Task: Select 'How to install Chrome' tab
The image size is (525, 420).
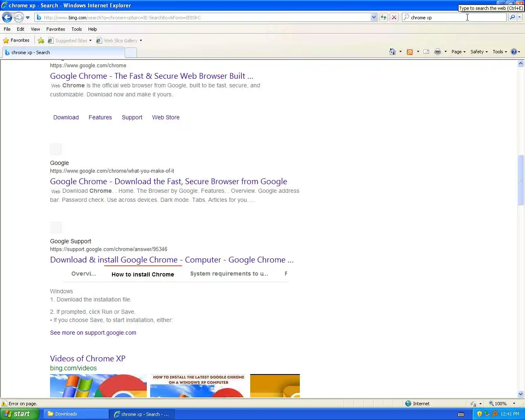Action: pyautogui.click(x=143, y=274)
